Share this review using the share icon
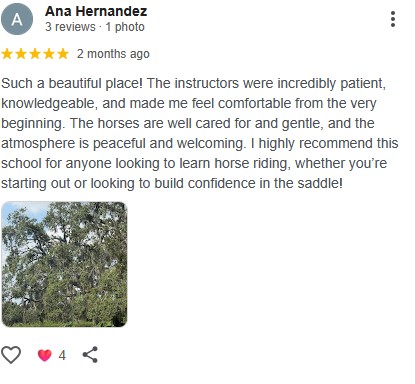 click(90, 354)
